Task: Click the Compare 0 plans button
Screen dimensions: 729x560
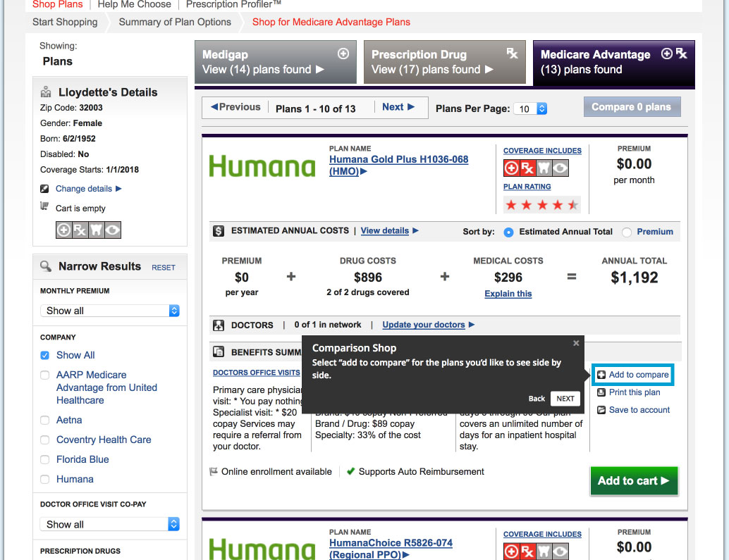Action: tap(632, 107)
